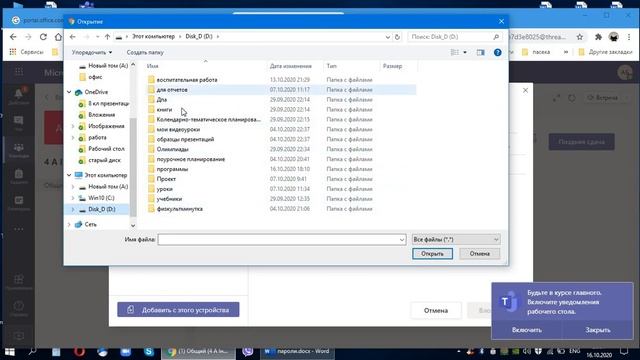
Task: Click Disk_D (D:) breadcrumb segment
Action: click(x=199, y=37)
